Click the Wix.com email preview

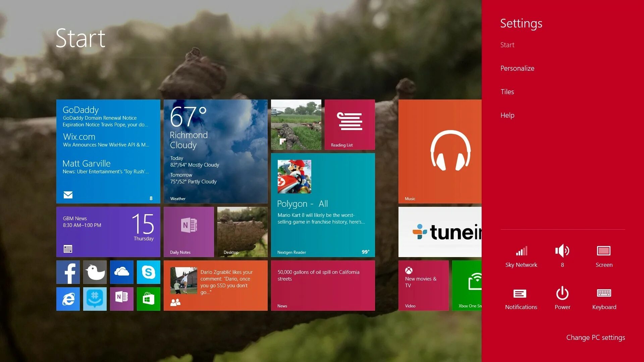[x=106, y=140]
